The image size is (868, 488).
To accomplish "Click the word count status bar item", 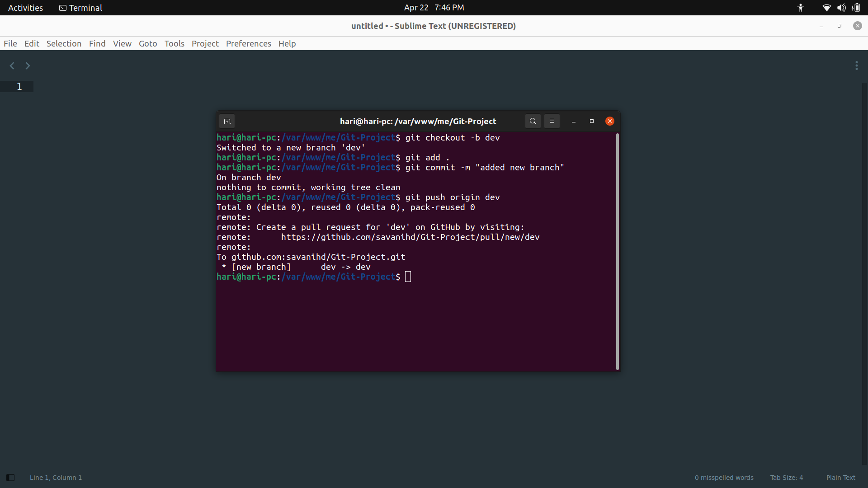I will click(x=724, y=477).
